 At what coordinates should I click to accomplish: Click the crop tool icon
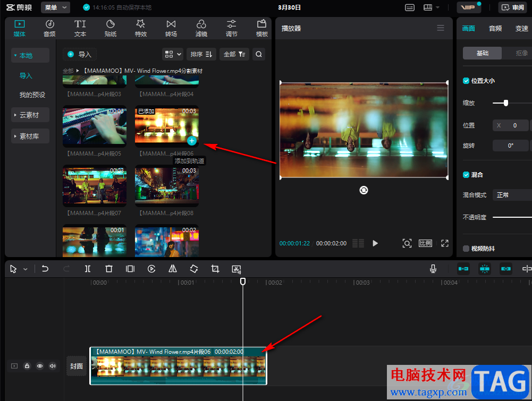pos(215,269)
